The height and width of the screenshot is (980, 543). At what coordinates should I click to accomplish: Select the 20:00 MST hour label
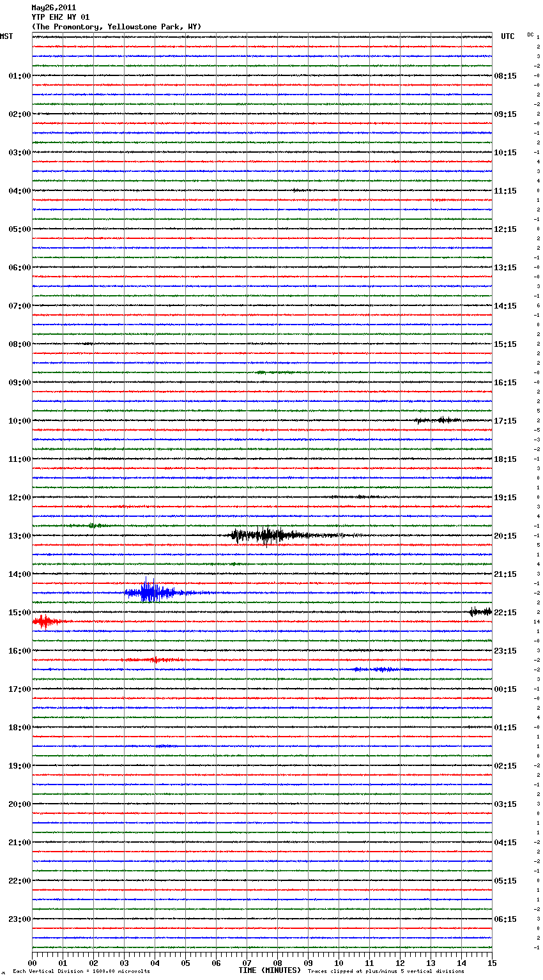click(20, 804)
